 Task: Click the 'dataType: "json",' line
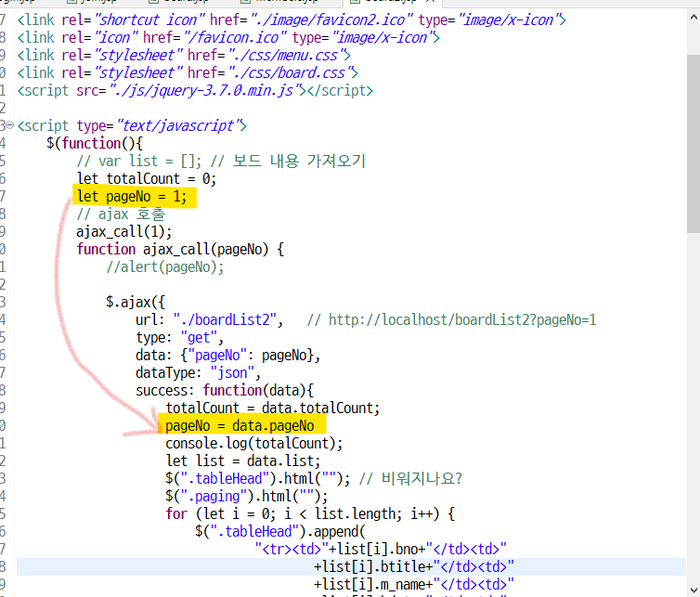click(x=199, y=373)
